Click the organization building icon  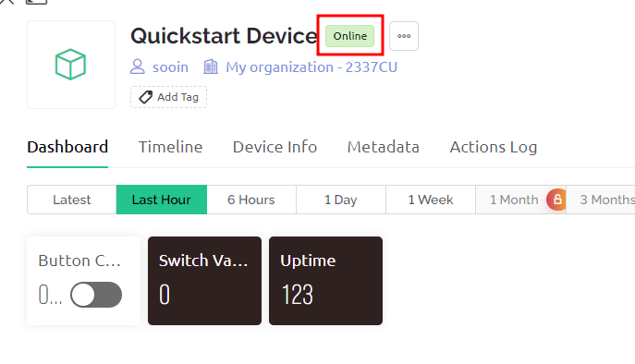click(211, 67)
